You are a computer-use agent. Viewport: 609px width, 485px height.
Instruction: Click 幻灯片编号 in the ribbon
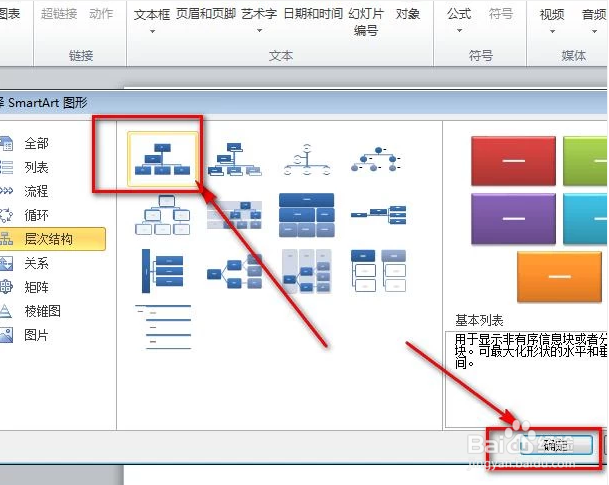point(366,22)
